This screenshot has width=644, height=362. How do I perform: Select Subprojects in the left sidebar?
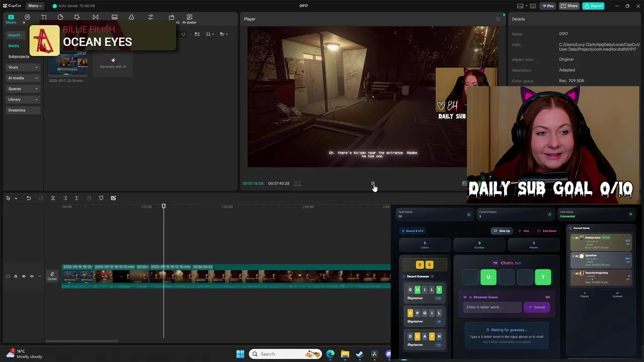tap(19, 56)
